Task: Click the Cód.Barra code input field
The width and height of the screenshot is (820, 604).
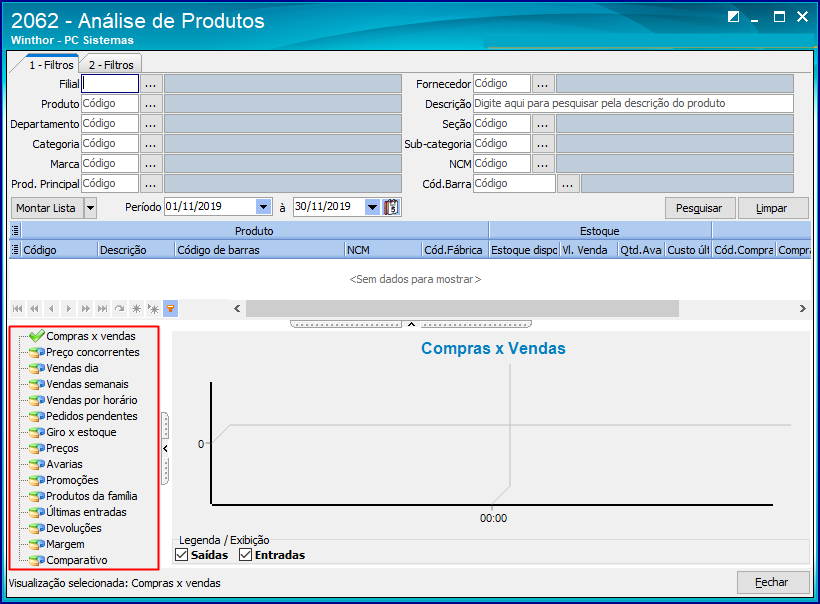Action: click(x=514, y=184)
